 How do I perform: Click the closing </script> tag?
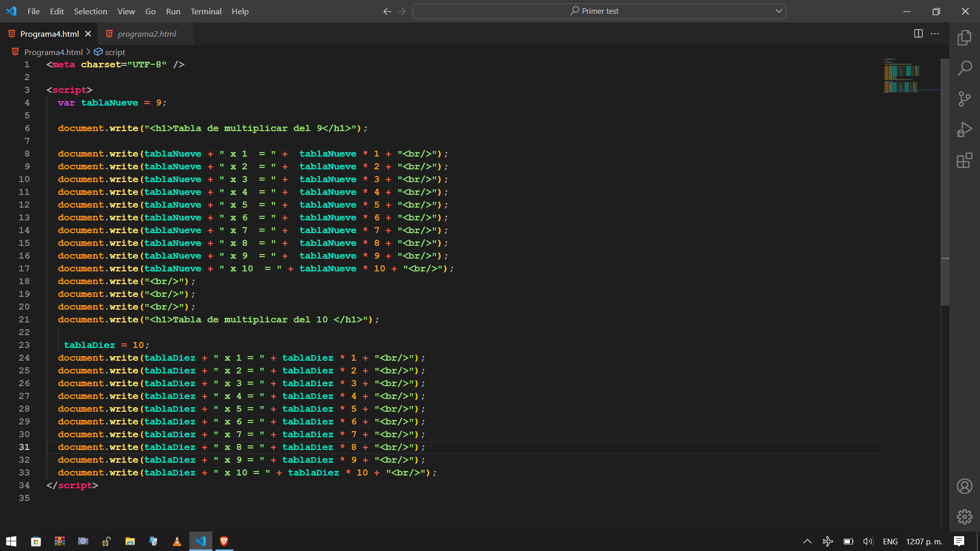pyautogui.click(x=72, y=485)
